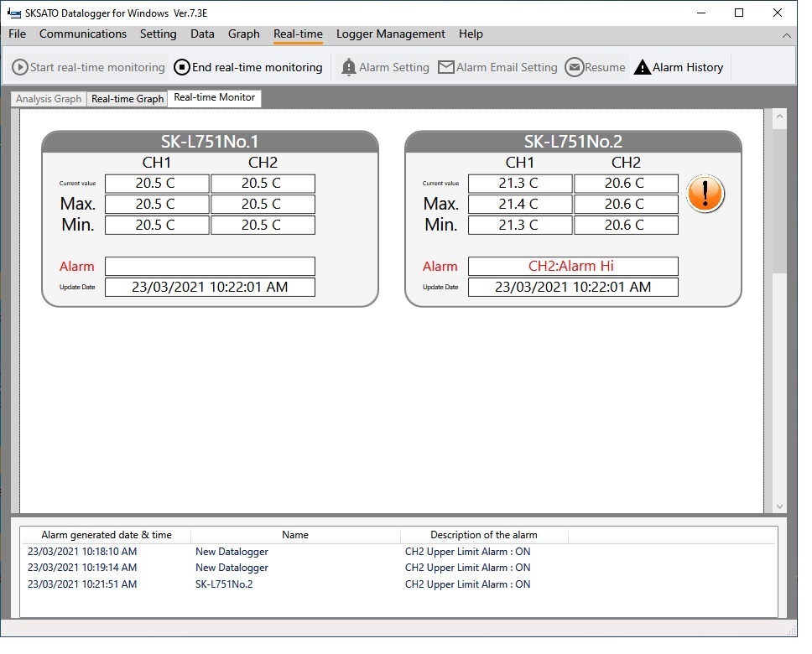The height and width of the screenshot is (654, 812).
Task: Click the CH2 Upper Limit Alarm description for SK-L751No.2
Action: coord(467,584)
